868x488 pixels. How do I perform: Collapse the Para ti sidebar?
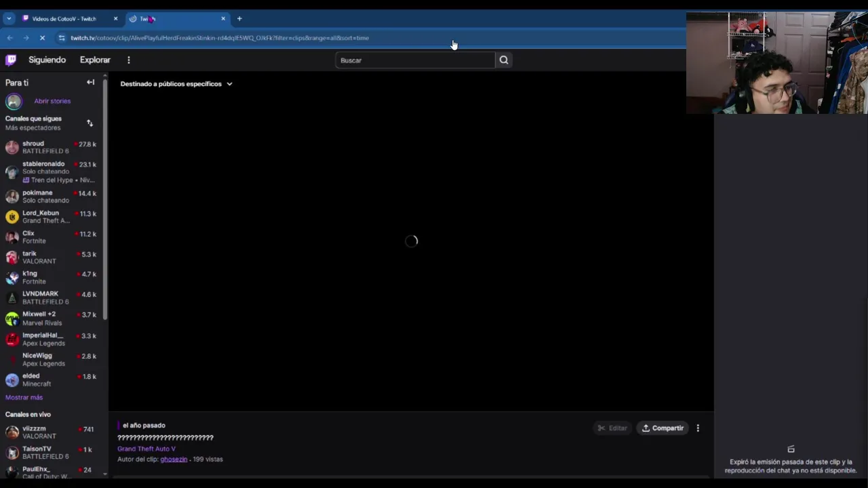(x=90, y=82)
